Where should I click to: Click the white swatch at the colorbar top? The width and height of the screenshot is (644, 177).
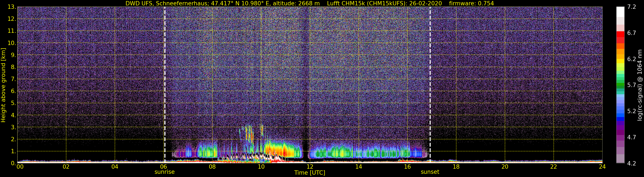click(x=620, y=12)
